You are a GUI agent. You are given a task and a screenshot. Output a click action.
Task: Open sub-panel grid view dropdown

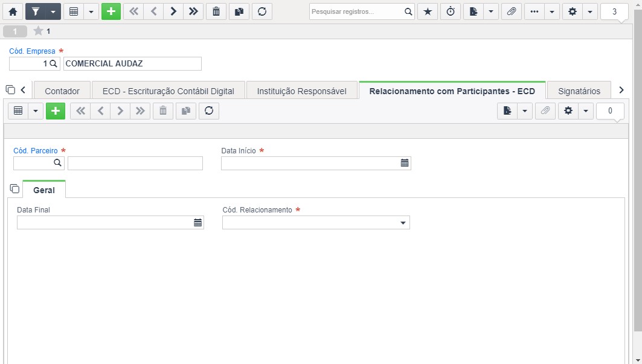pyautogui.click(x=36, y=110)
